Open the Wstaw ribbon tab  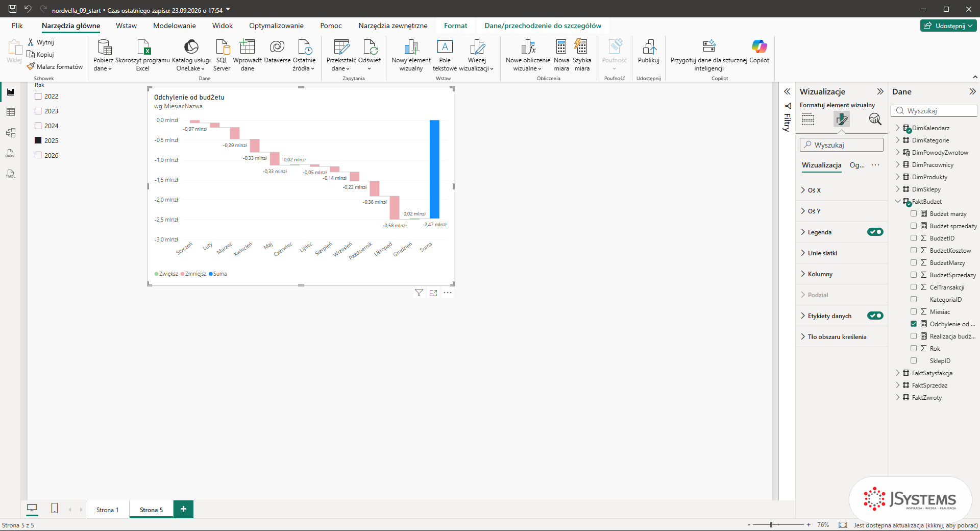click(126, 26)
